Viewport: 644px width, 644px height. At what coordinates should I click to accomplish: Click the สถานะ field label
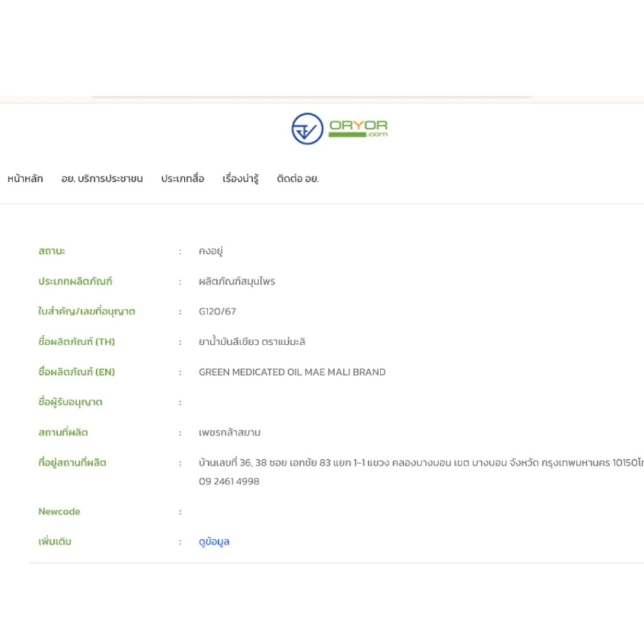tap(52, 251)
